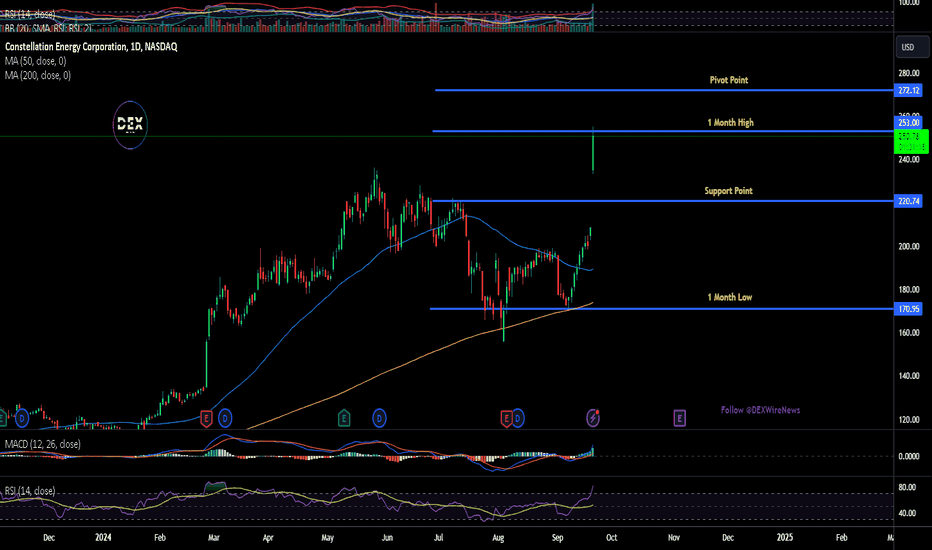Open the red E earnings marker before March
This screenshot has height=550, width=932.
tap(206, 419)
